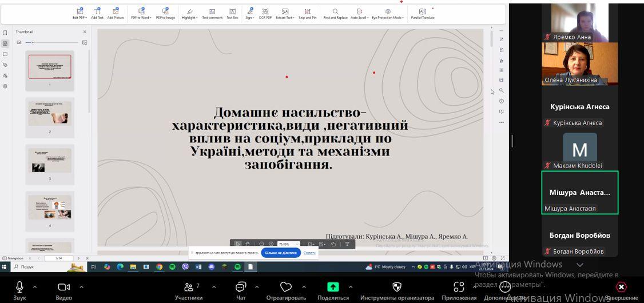Click the Поделиться share button
Viewport: 644px width, 303px height.
333,289
